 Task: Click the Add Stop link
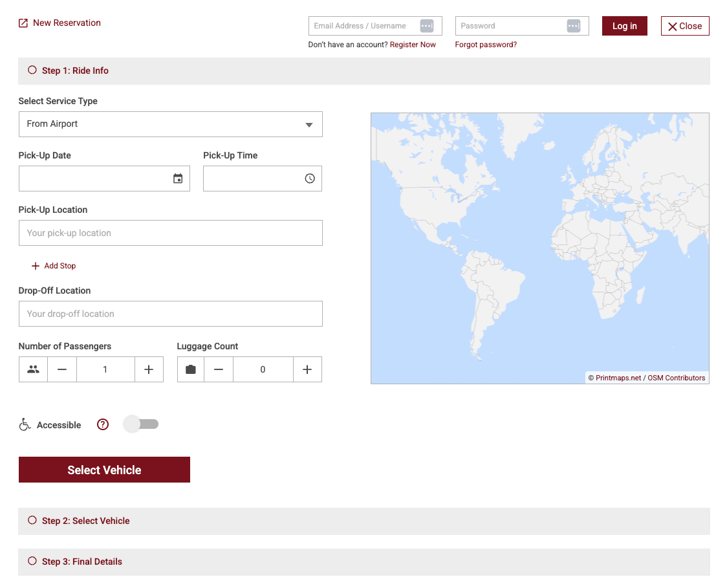tap(60, 266)
